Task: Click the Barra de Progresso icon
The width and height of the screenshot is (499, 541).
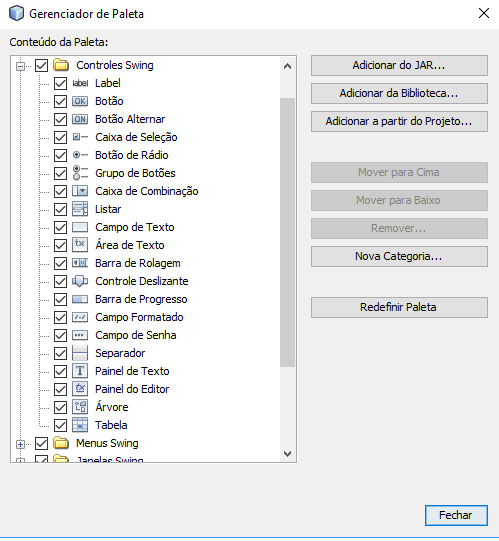Action: click(x=80, y=299)
